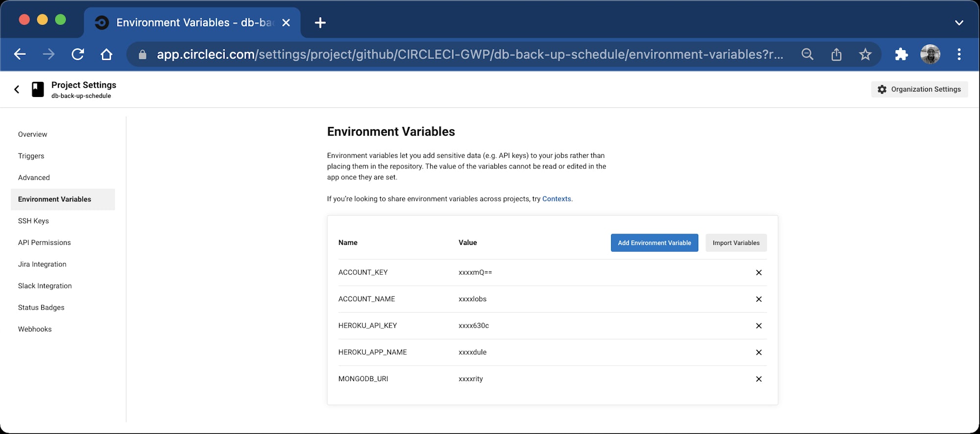Click the MONGODB_URI name cell
Image resolution: width=980 pixels, height=434 pixels.
click(x=363, y=379)
